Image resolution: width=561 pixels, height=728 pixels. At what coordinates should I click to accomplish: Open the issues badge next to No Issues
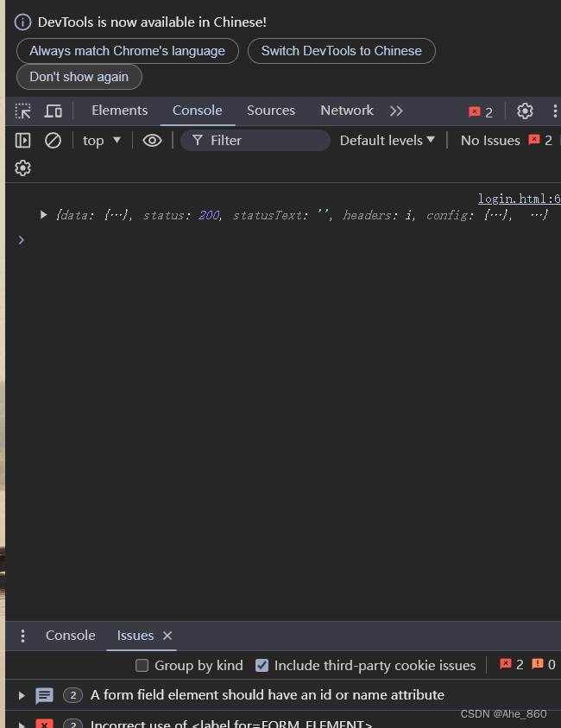[540, 140]
